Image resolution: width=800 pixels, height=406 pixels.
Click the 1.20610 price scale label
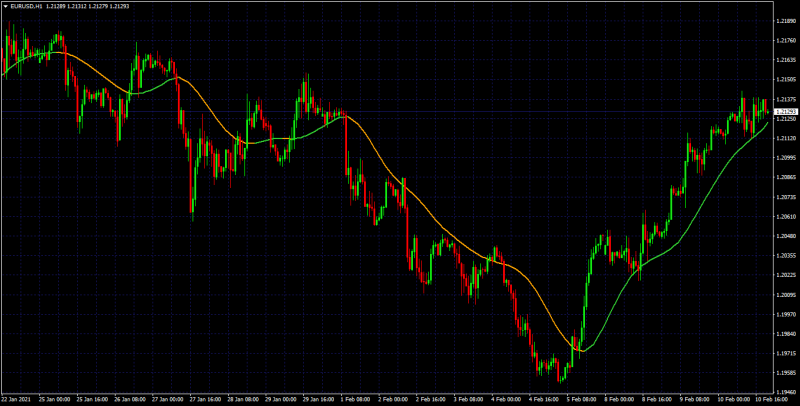tap(786, 217)
